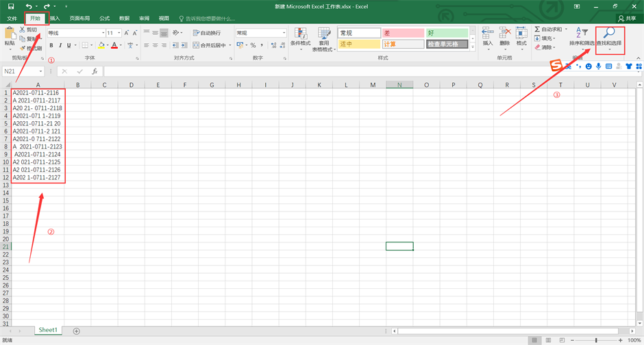
Task: Switch to the 插入 ribbon tab
Action: (54, 18)
